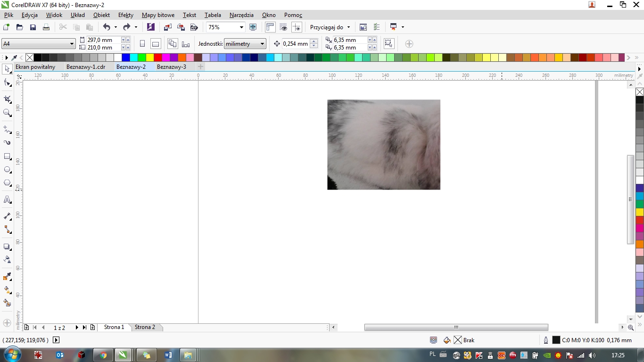Select the Zoom tool in toolbox
Screen dimensions: 644x362
pos(8,113)
